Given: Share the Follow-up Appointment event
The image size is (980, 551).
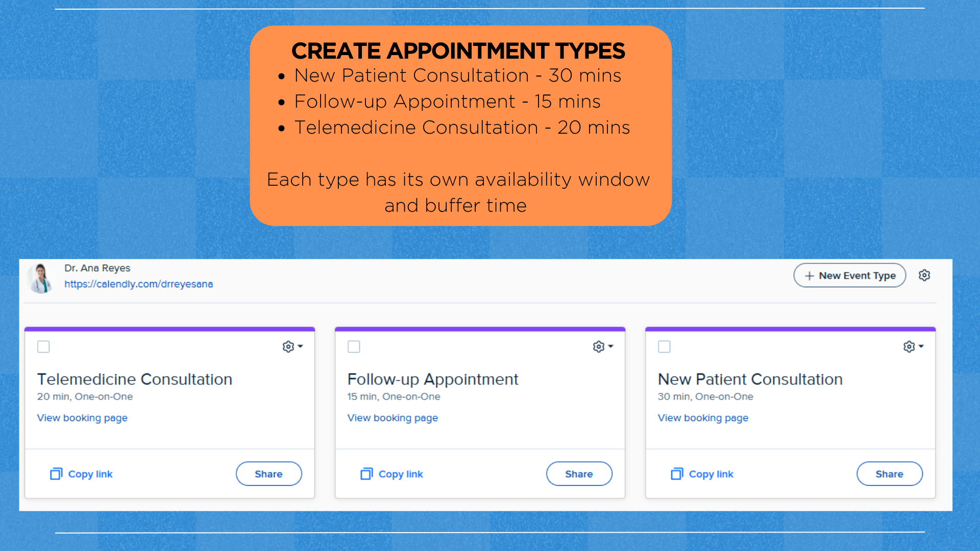Looking at the screenshot, I should (579, 474).
